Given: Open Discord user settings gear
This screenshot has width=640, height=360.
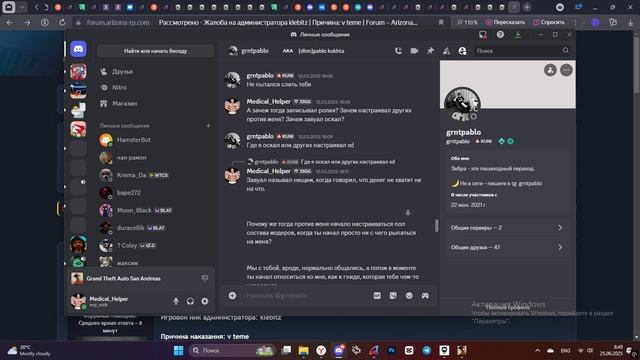Looking at the screenshot, I should coord(204,301).
